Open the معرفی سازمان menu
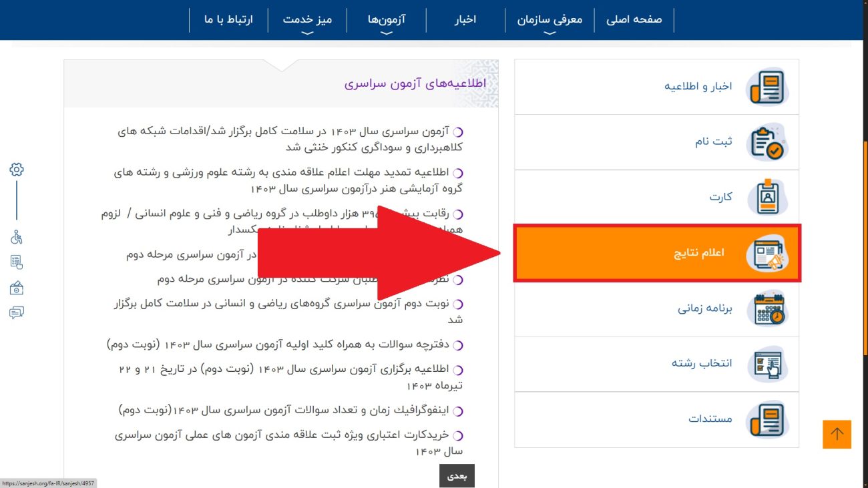Image resolution: width=868 pixels, height=488 pixels. point(550,19)
